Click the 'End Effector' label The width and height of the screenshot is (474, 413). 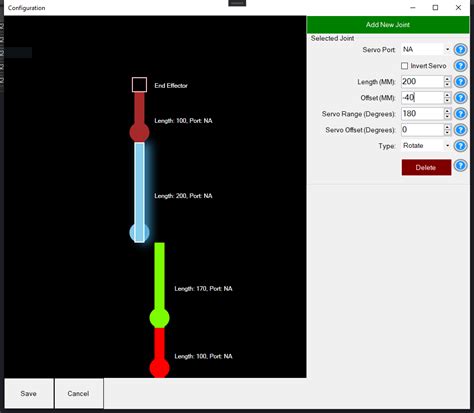(171, 86)
